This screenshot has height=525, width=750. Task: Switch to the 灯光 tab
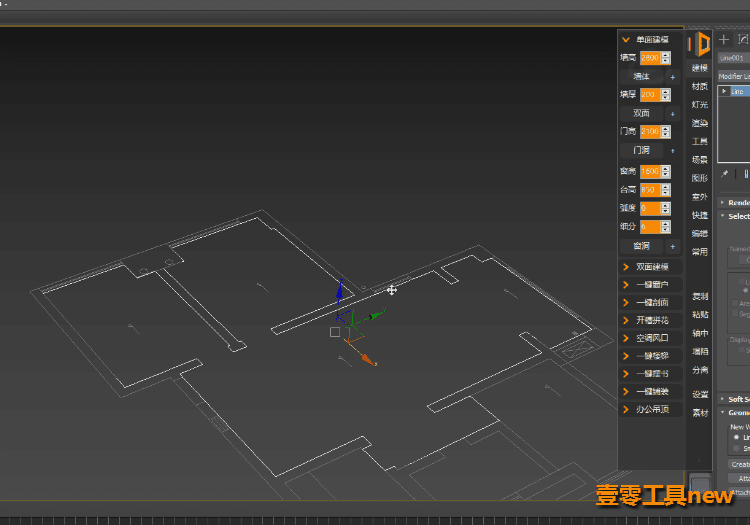tap(699, 105)
